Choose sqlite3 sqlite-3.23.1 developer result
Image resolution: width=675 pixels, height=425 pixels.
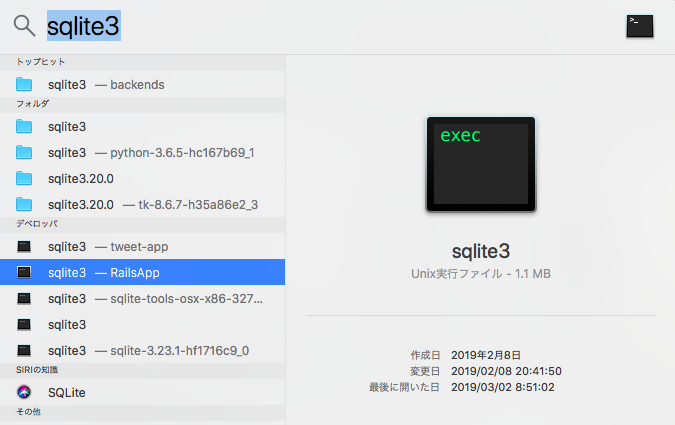click(148, 351)
